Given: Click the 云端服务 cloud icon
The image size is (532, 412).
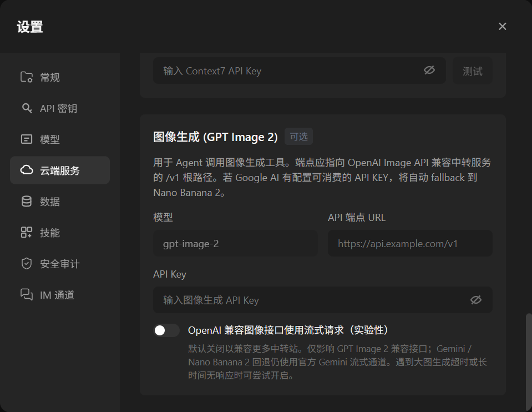Looking at the screenshot, I should (x=27, y=170).
